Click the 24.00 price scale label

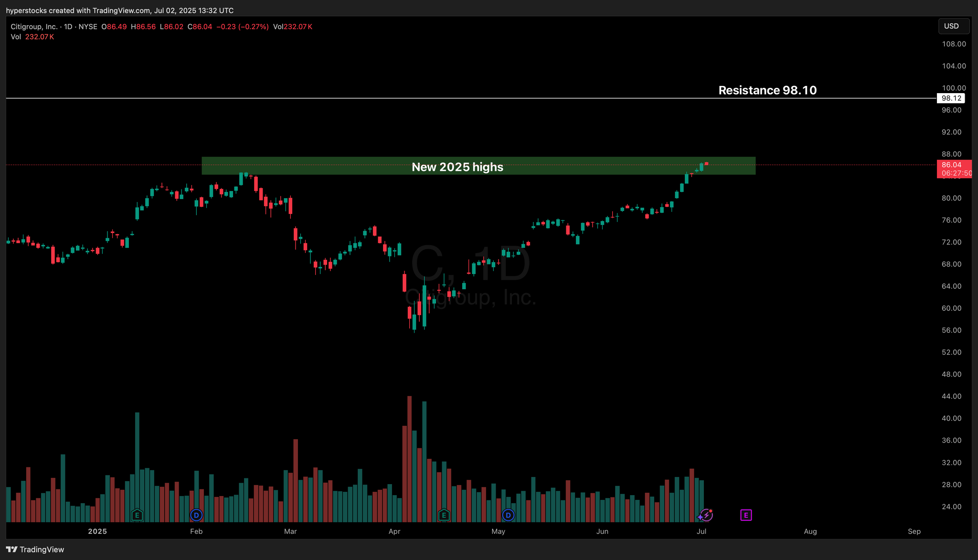click(951, 507)
